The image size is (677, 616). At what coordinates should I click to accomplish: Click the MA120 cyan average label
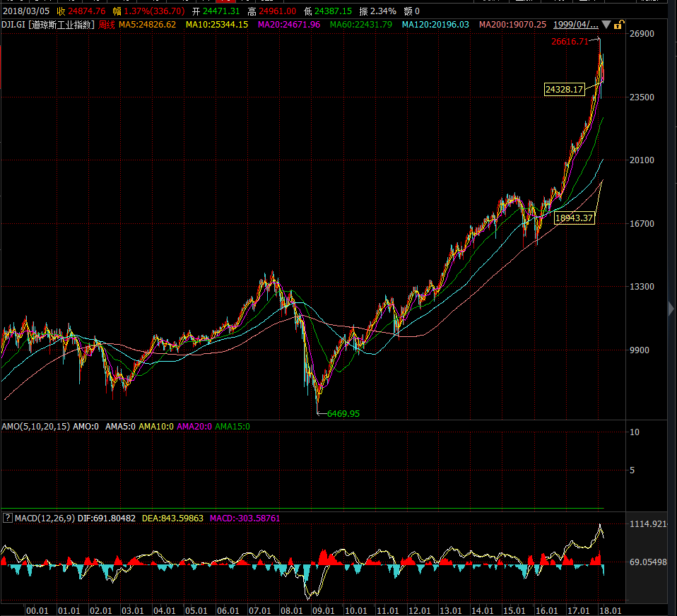tap(435, 25)
